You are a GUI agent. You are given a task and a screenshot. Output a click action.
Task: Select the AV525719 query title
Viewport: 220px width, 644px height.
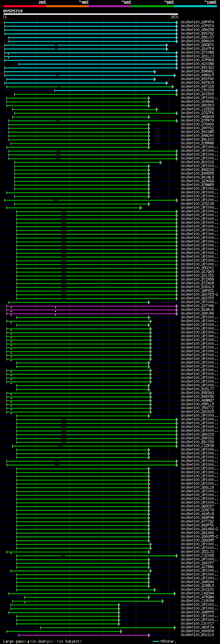pos(13,11)
